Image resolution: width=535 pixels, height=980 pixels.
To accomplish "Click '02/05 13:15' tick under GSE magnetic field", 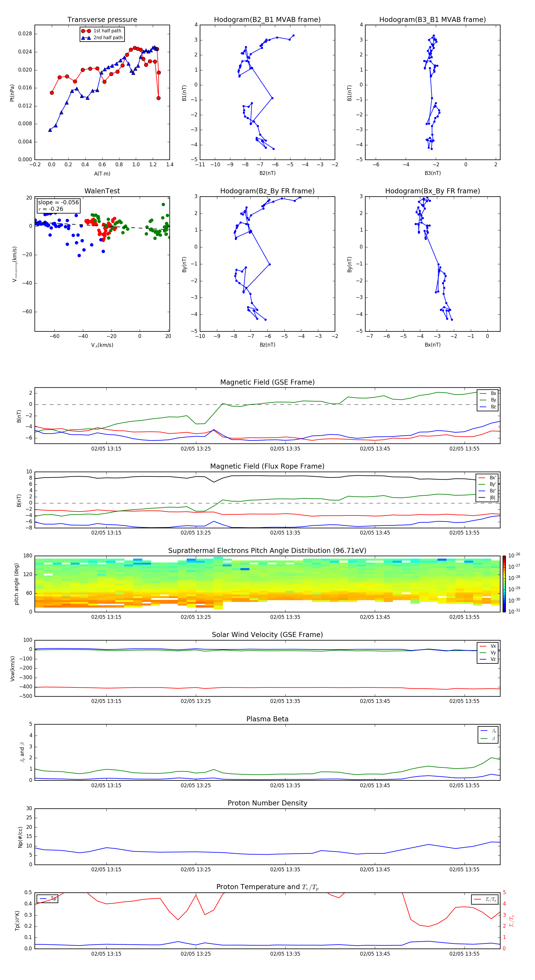I will coord(106,448).
